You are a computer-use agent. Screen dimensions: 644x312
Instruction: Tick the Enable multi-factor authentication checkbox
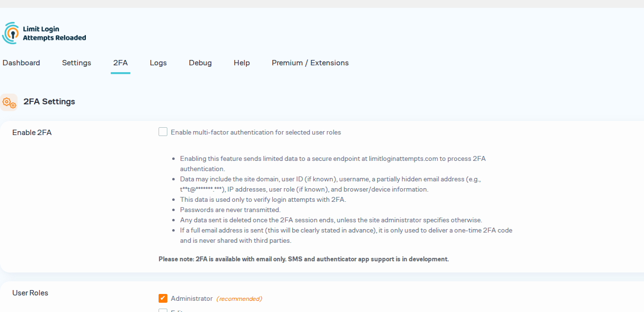(x=163, y=132)
